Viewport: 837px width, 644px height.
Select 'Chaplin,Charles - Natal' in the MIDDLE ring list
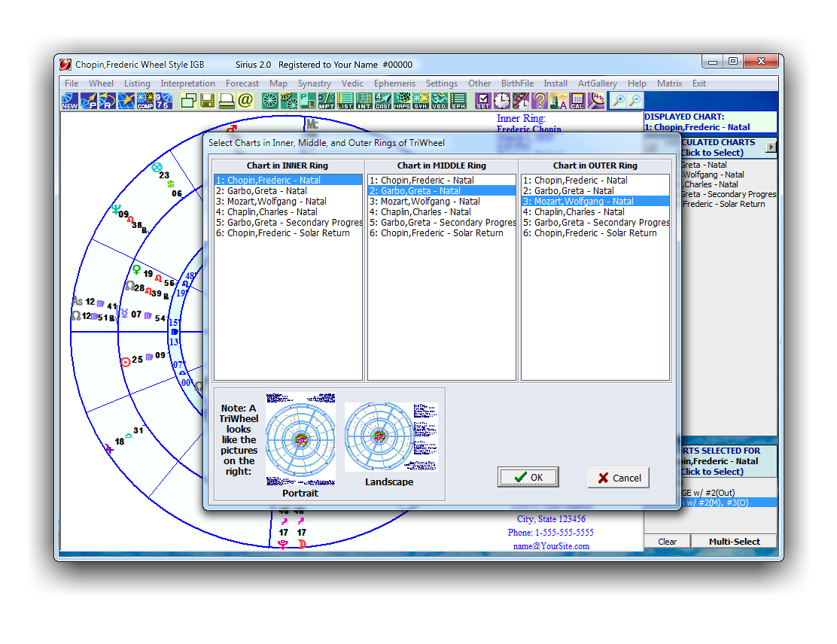441,212
